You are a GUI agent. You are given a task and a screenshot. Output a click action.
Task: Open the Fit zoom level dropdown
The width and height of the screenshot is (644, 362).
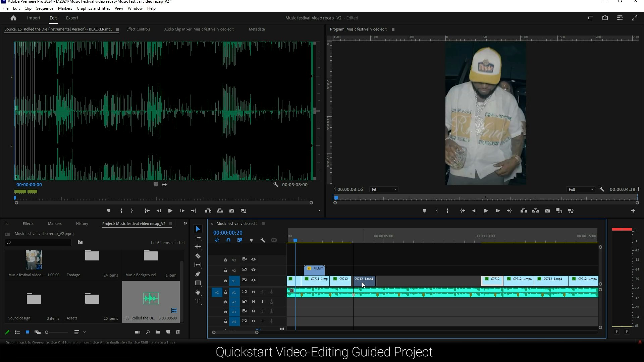pos(384,189)
